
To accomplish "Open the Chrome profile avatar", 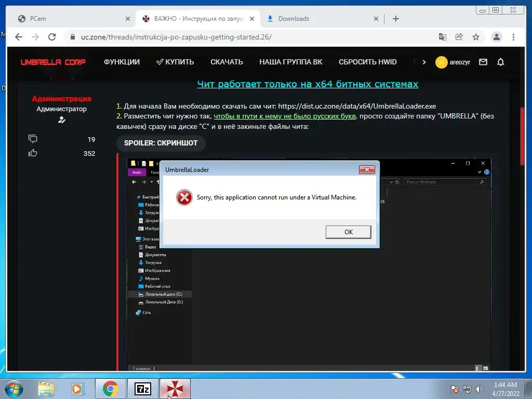I will click(x=496, y=37).
